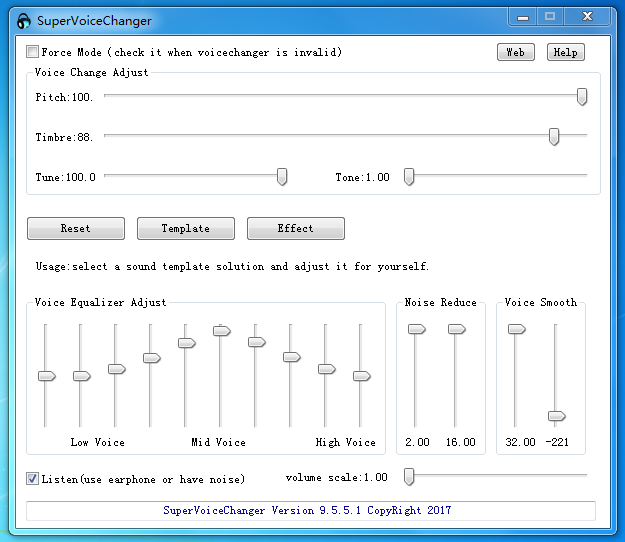Click the Voice Smooth 32.00 slider thumb
625x542 pixels.
(x=517, y=329)
